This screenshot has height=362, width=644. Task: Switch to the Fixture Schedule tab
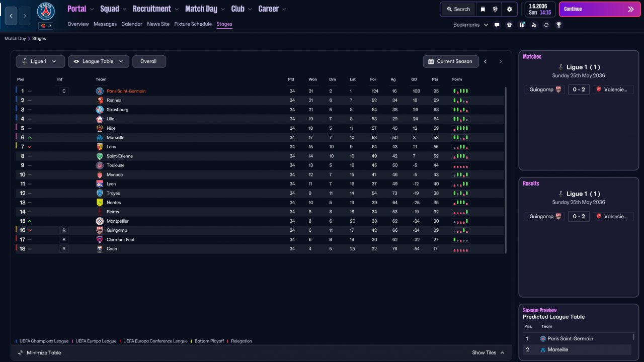pyautogui.click(x=193, y=24)
